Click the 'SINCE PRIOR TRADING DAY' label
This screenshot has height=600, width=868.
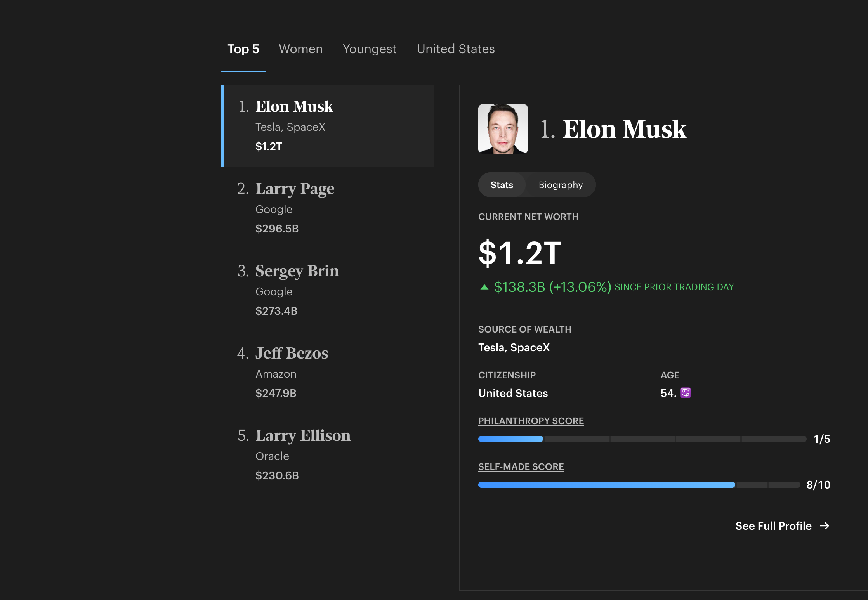(x=674, y=287)
